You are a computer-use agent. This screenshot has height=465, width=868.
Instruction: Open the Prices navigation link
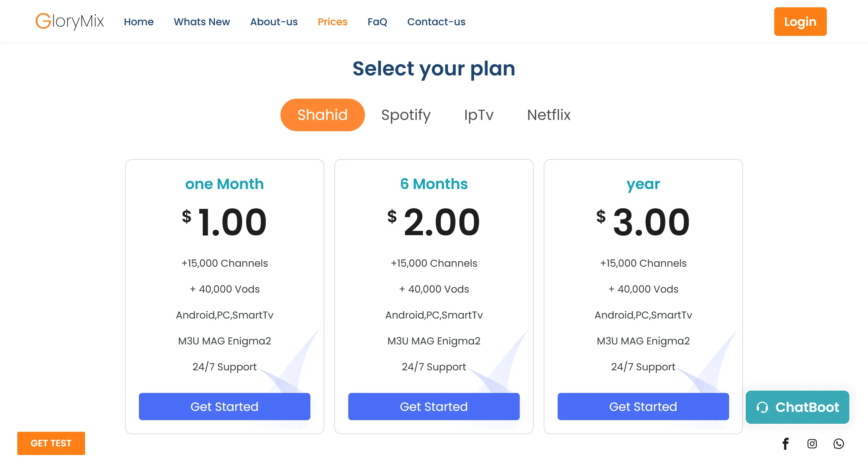point(332,22)
